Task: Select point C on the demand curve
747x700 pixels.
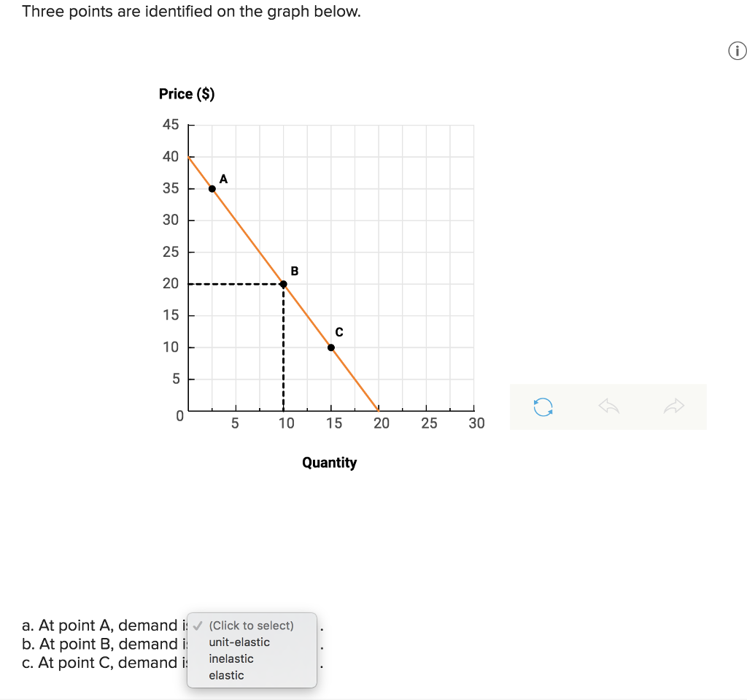Action: click(x=330, y=347)
